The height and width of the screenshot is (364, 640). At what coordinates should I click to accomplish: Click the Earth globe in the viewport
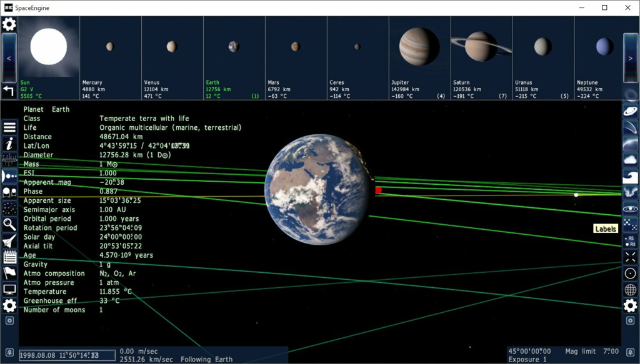point(319,190)
